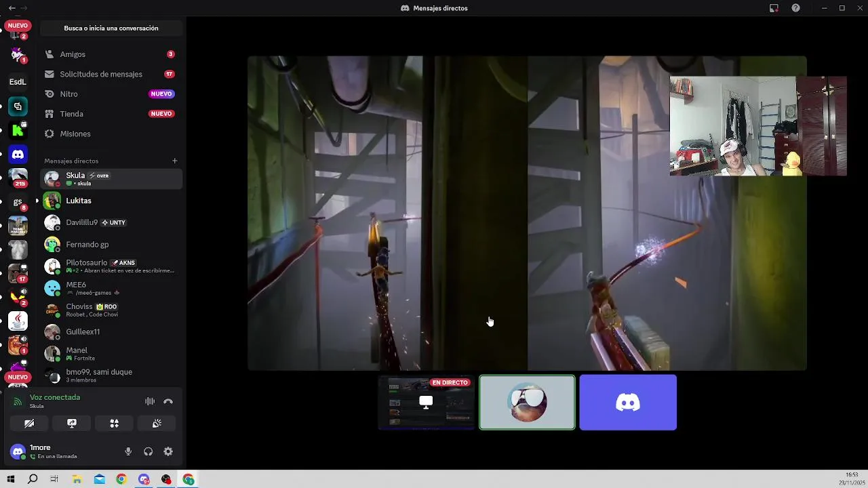Open the Lukitas conversation
Viewport: 868px width, 488px height.
[x=111, y=201]
